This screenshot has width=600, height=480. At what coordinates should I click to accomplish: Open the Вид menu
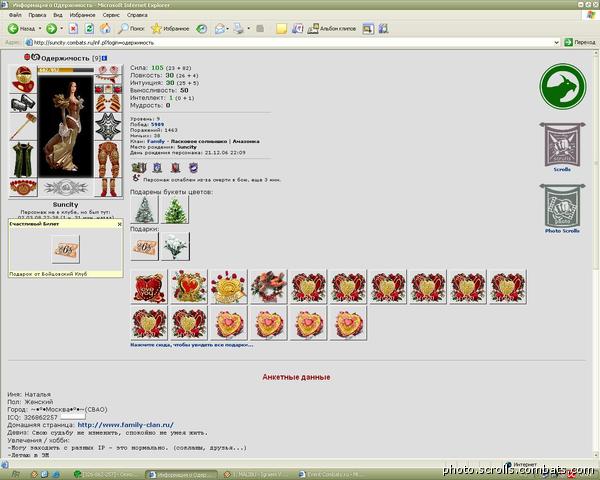[58, 15]
